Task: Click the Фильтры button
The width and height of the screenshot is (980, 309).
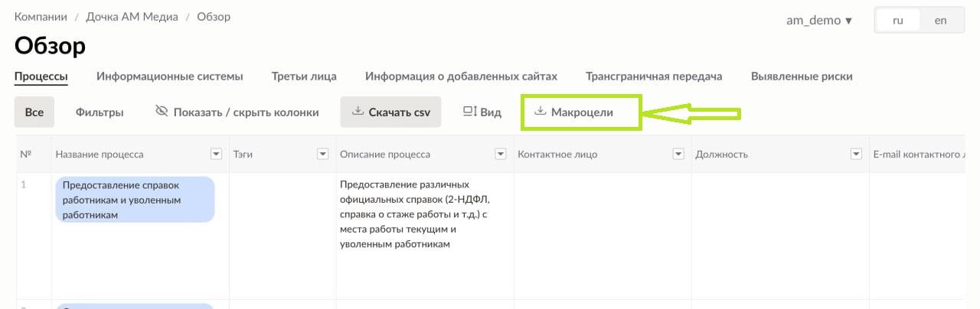Action: (100, 112)
